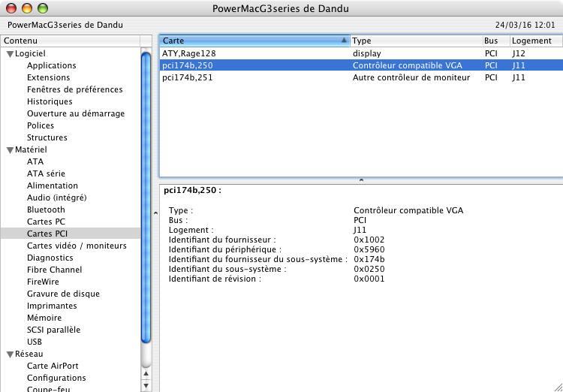Screen dimensions: 563x392
Task: Click the Contenu sidebar header
Action: (x=71, y=41)
